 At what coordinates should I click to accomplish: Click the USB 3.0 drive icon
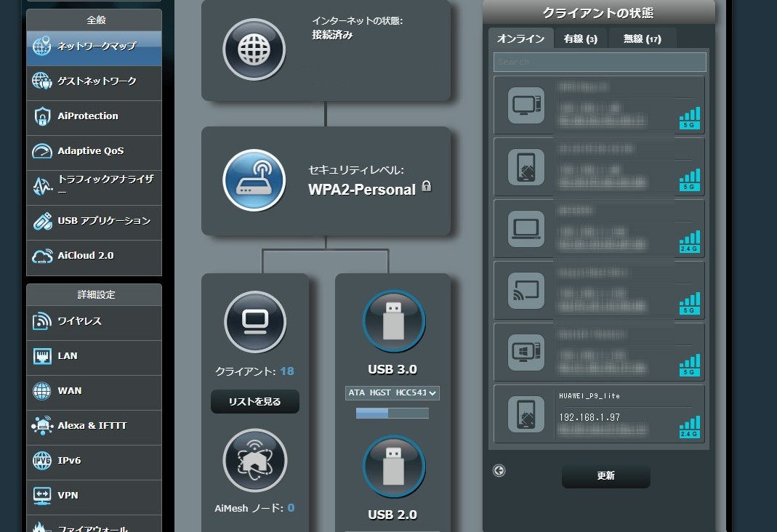click(x=392, y=321)
